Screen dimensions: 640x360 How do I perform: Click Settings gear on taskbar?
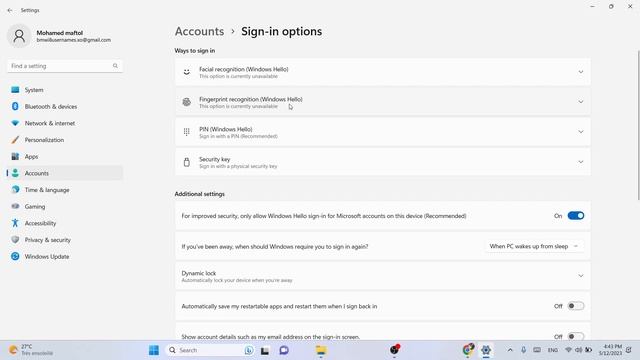(486, 350)
